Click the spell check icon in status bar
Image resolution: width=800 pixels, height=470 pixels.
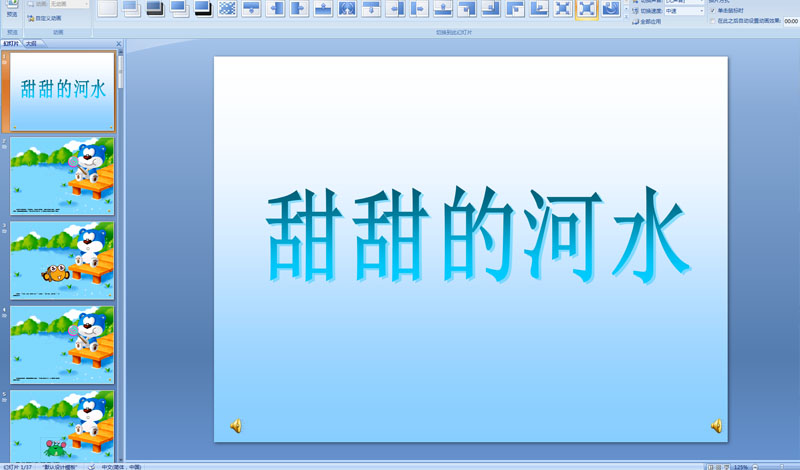[91, 466]
